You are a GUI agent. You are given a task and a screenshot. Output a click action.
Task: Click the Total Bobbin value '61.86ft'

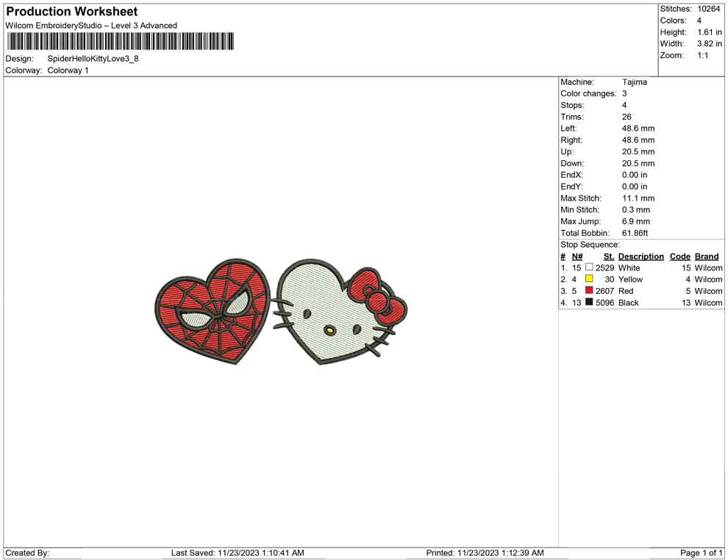tap(635, 233)
